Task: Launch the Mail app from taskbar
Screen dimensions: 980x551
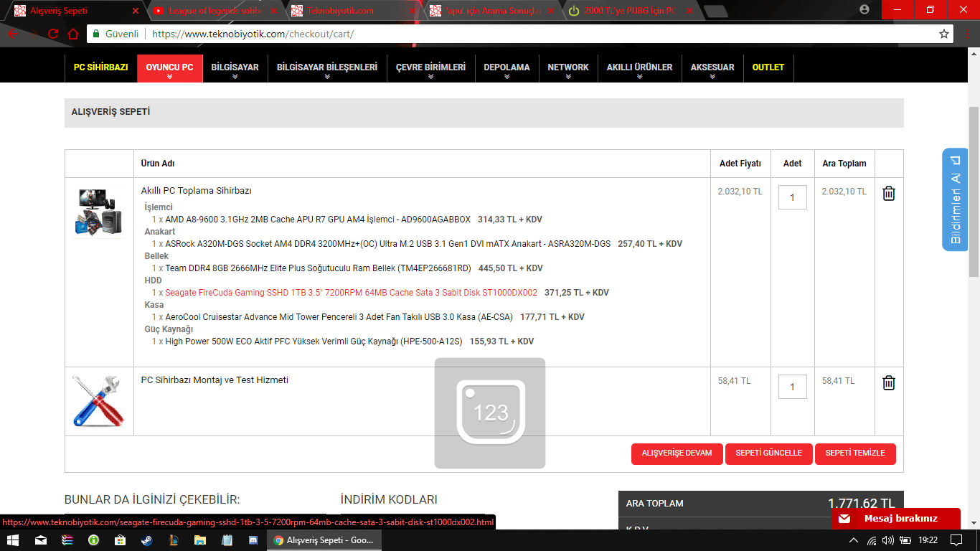Action: (42, 540)
